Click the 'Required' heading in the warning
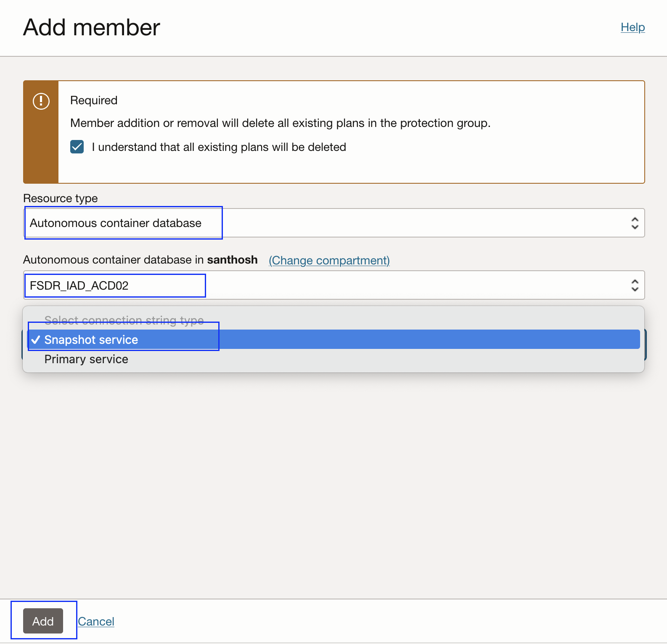The height and width of the screenshot is (644, 667). [94, 100]
